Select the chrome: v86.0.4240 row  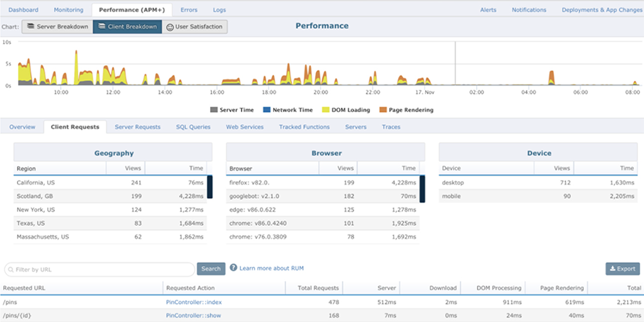pos(323,223)
